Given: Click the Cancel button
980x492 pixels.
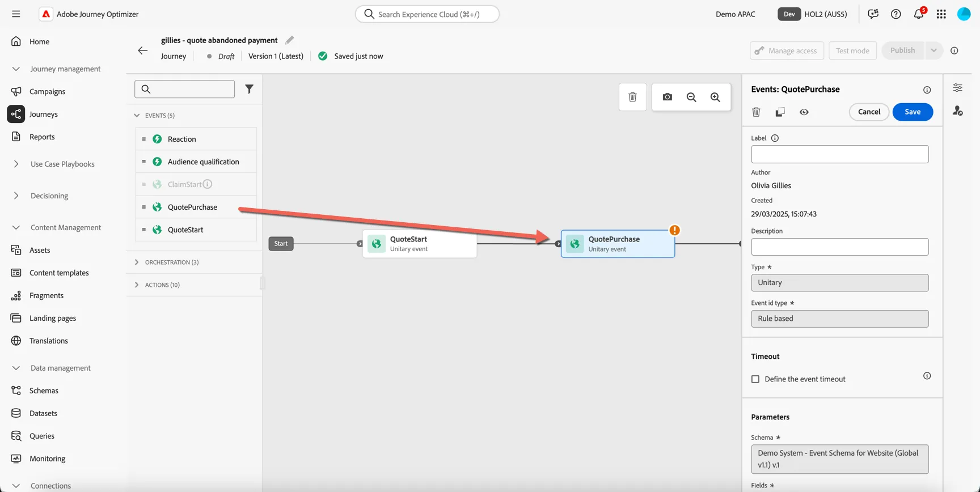Looking at the screenshot, I should tap(869, 112).
